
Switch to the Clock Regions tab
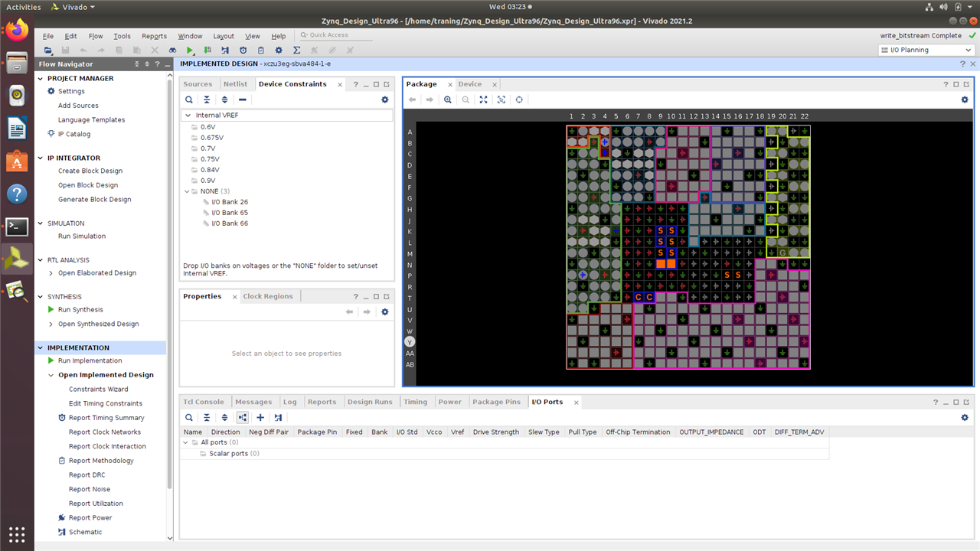[x=268, y=296]
